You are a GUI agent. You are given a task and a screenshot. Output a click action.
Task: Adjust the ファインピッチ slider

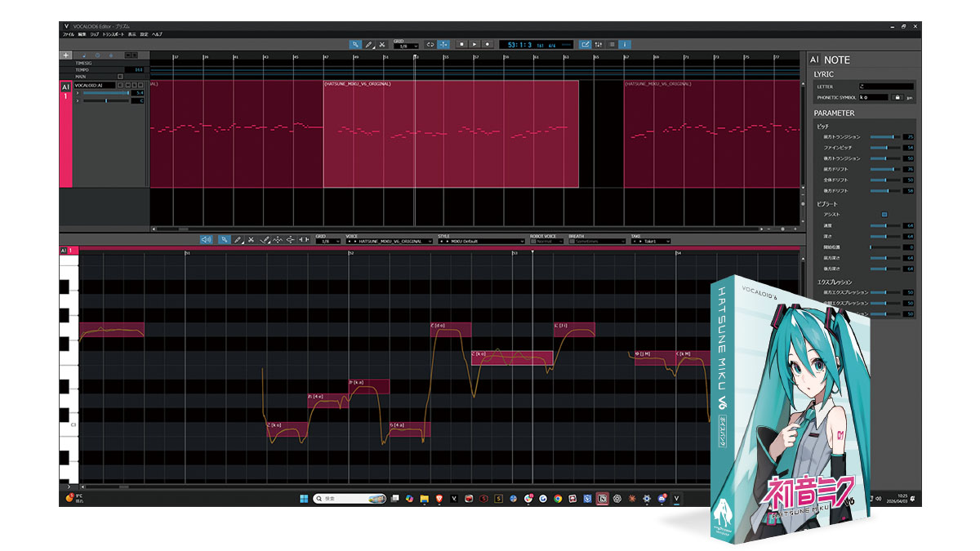[x=885, y=148]
